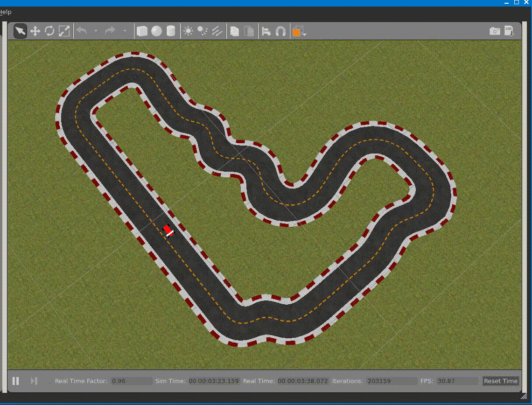This screenshot has height=405, width=532.
Task: Activate the scale mode tool
Action: click(x=64, y=31)
